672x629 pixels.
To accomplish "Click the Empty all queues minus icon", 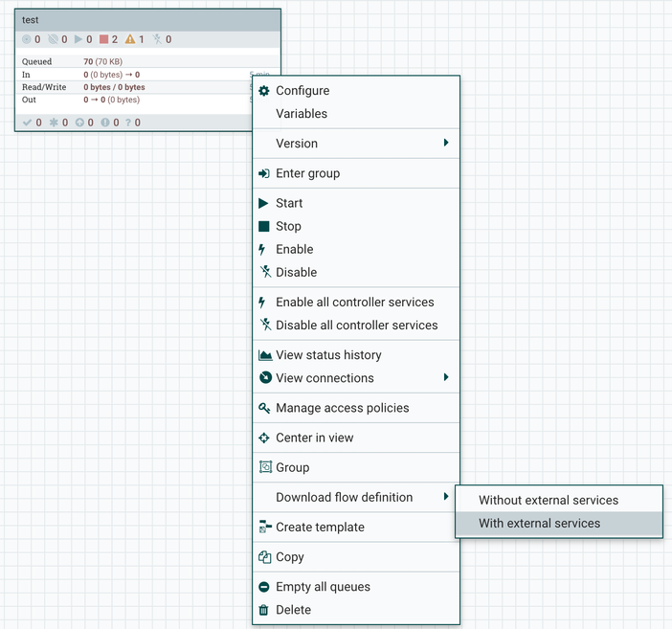I will pos(264,587).
